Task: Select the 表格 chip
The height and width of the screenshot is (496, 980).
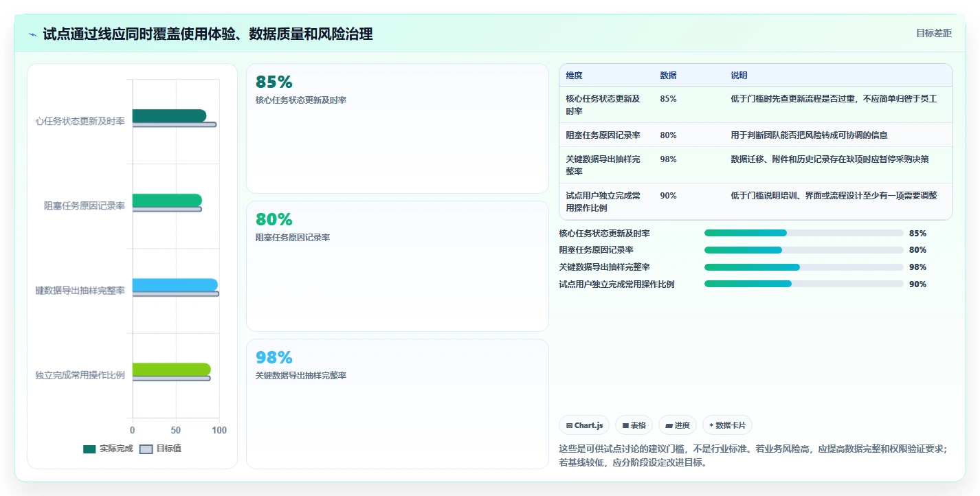Action: 634,425
